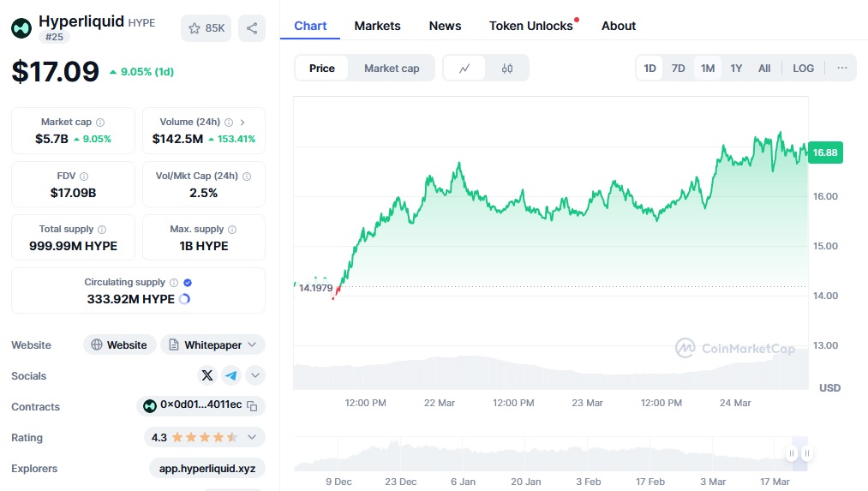
Task: Click the selected range window on overview chart
Action: [799, 453]
